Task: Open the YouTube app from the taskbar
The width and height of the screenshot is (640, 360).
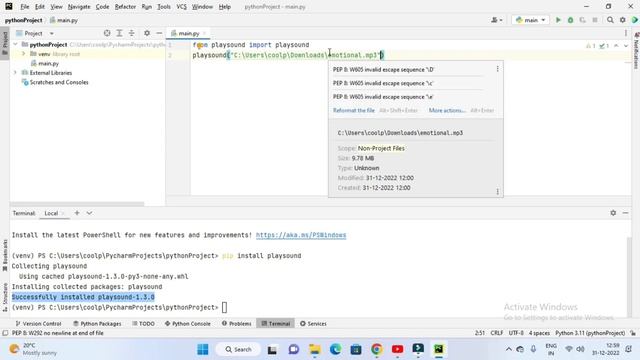Action: pos(397,349)
